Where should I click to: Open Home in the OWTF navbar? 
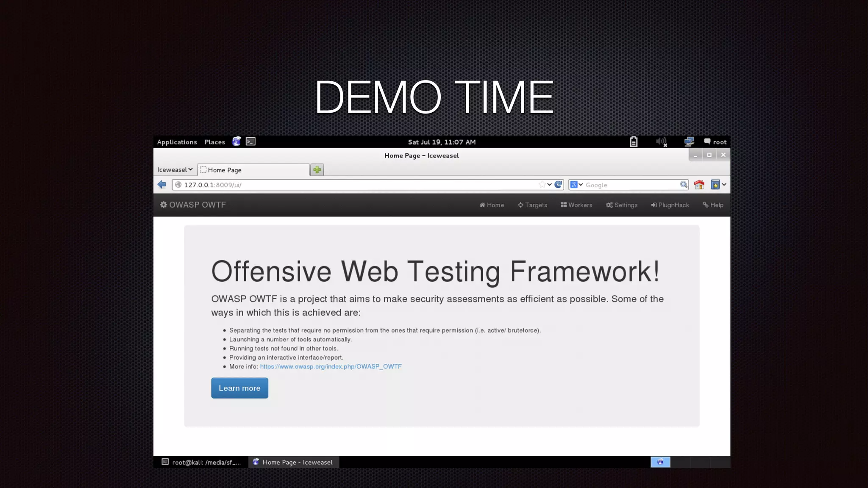point(492,205)
